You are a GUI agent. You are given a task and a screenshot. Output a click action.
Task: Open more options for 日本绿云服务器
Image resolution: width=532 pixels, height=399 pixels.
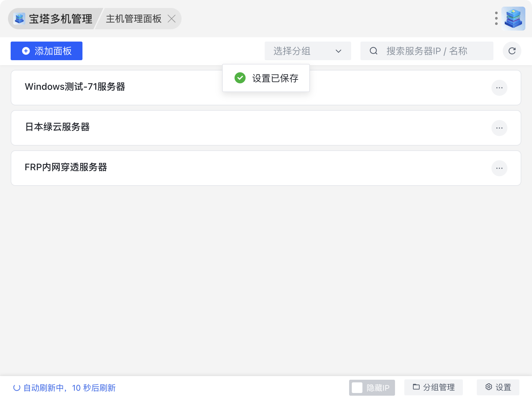click(x=499, y=128)
